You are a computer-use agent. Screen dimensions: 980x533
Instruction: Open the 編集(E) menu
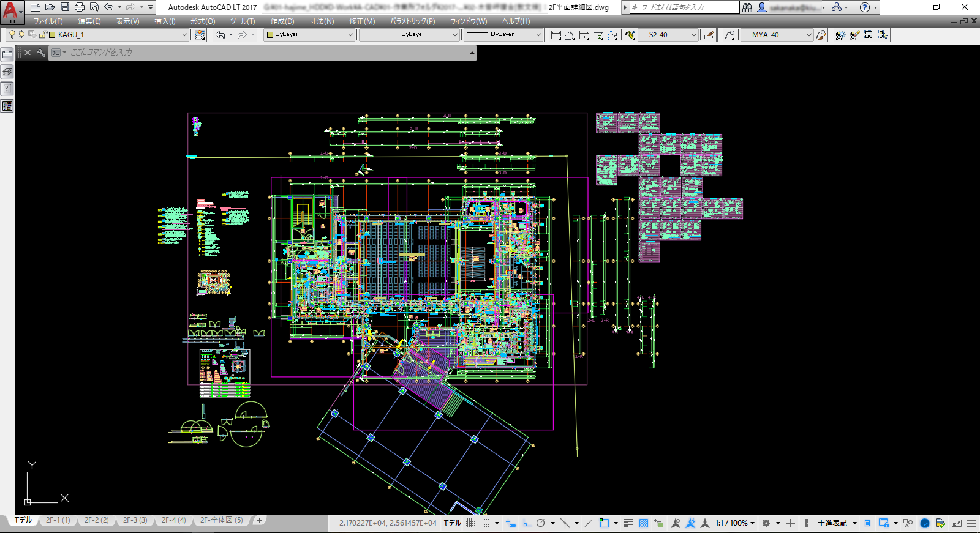[x=89, y=21]
